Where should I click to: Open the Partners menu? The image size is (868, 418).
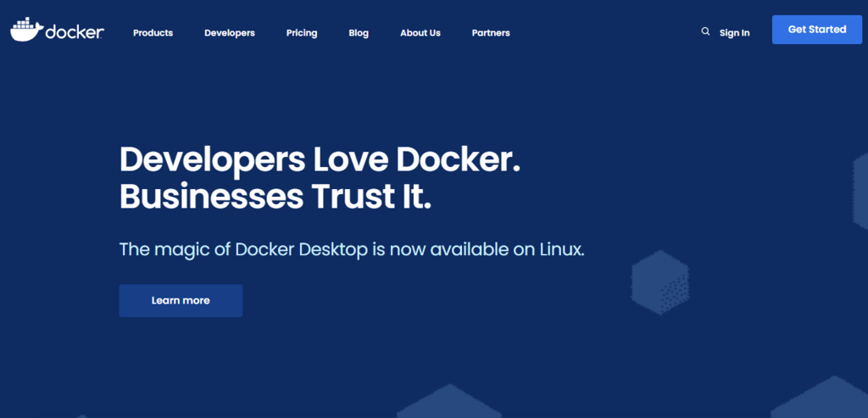(491, 33)
